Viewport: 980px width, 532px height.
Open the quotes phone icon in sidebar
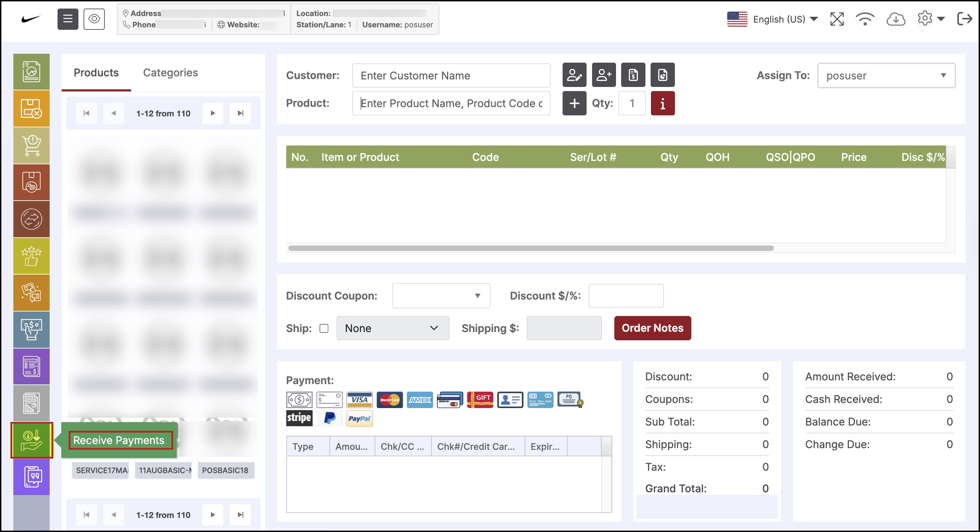coord(31,477)
